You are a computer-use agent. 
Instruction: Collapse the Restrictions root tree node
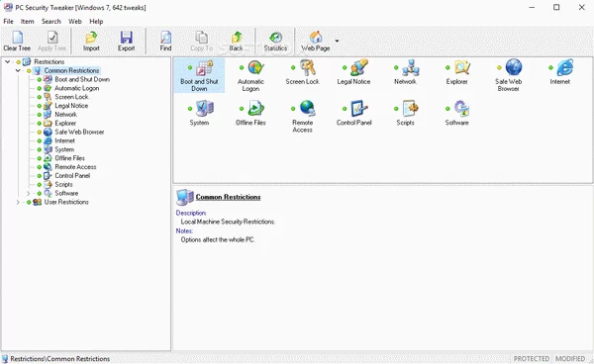(x=8, y=61)
